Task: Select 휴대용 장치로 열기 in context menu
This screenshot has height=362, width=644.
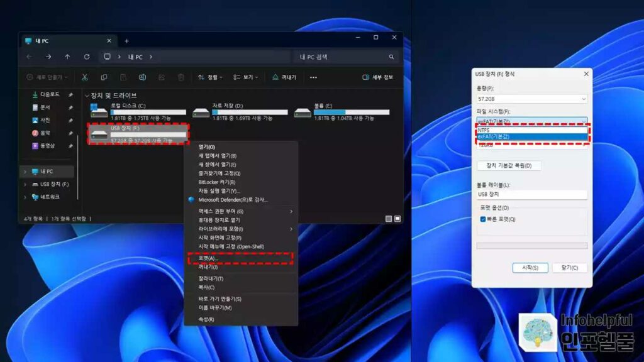Action: [x=241, y=220]
